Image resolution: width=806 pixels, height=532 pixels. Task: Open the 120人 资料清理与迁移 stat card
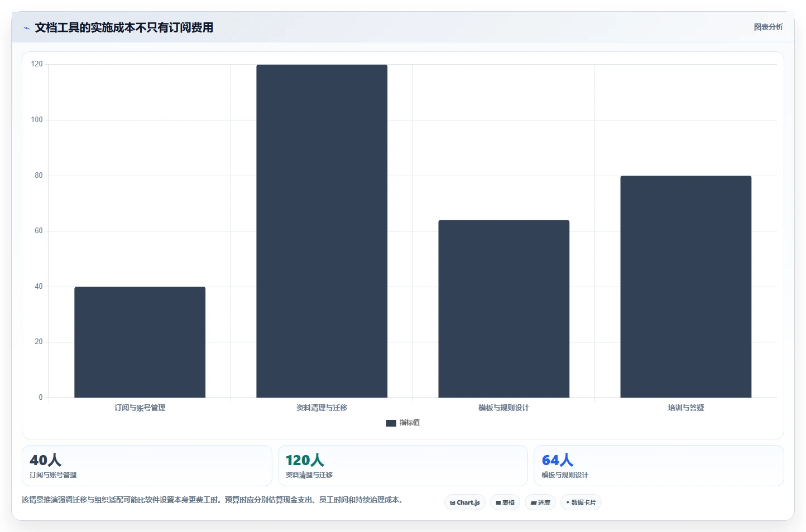[403, 466]
